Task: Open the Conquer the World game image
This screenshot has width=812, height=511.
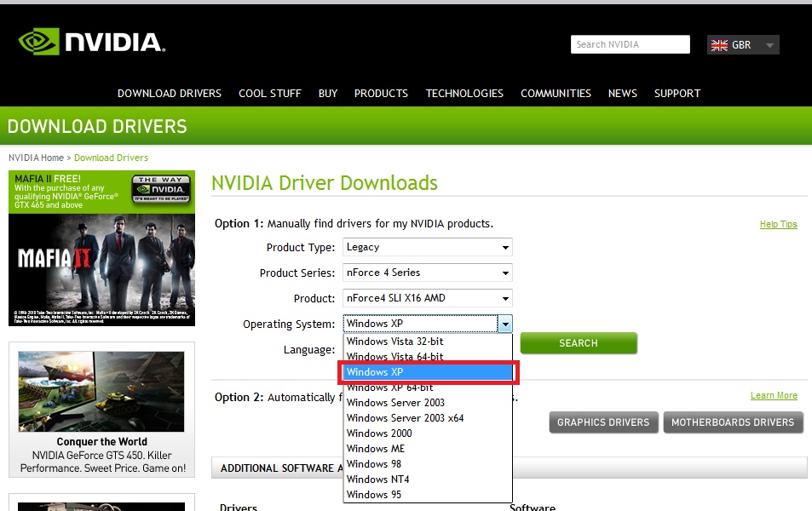Action: coord(101,392)
